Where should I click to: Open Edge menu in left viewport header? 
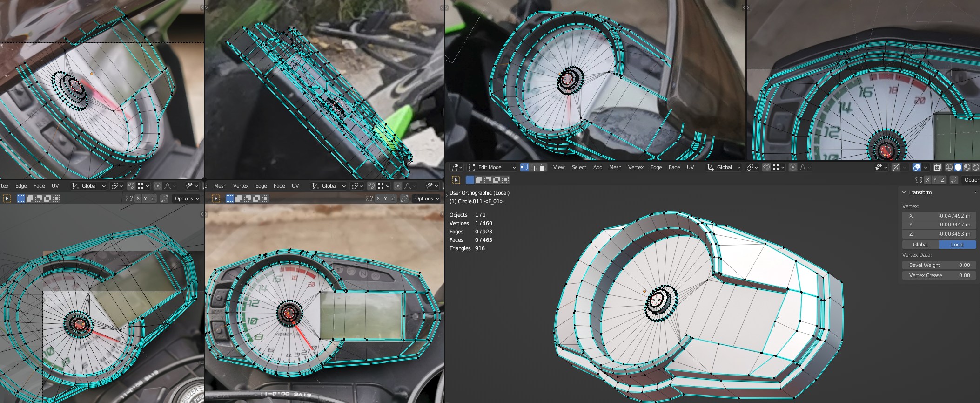point(21,186)
